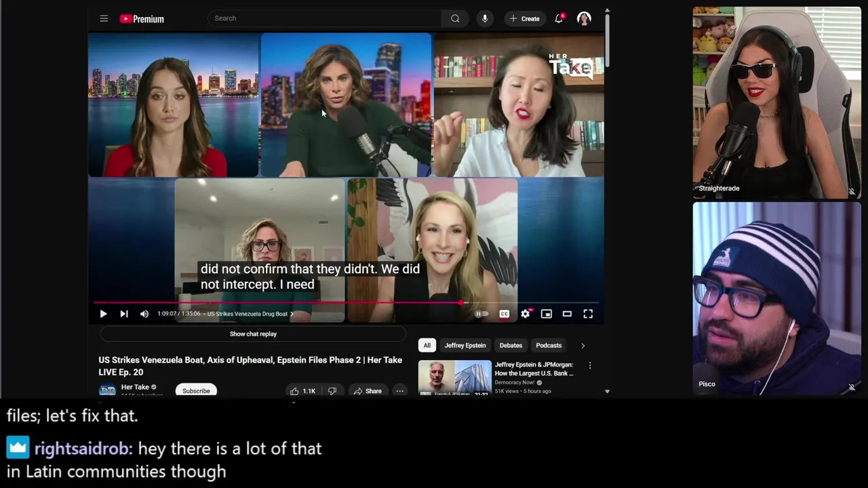Open player settings gear

click(526, 314)
